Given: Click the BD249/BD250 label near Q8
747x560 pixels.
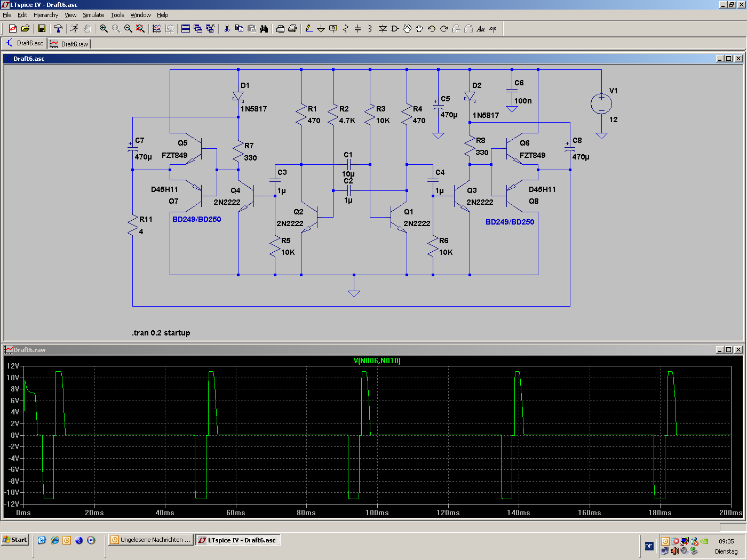Looking at the screenshot, I should (x=510, y=222).
